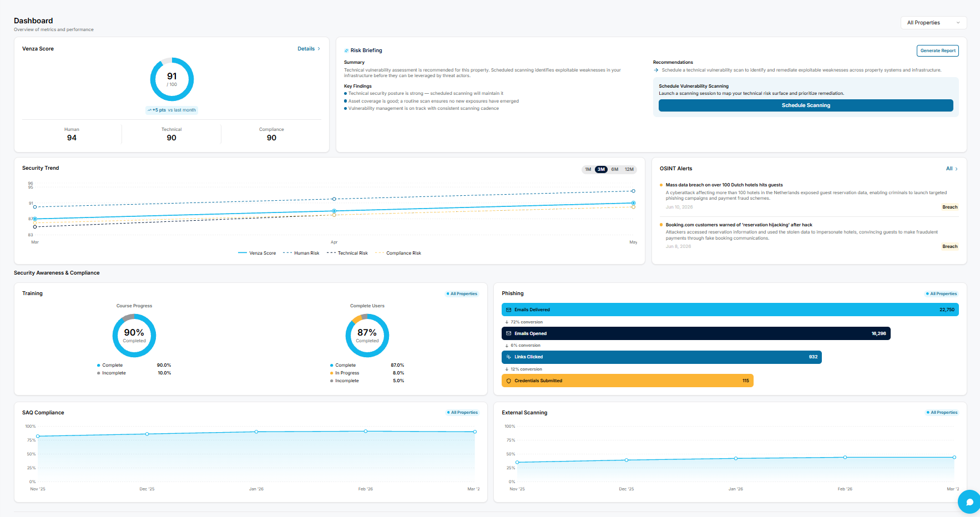Screen dimensions: 980x517
Task: Toggle Compliance Risk series in legend
Action: point(398,253)
